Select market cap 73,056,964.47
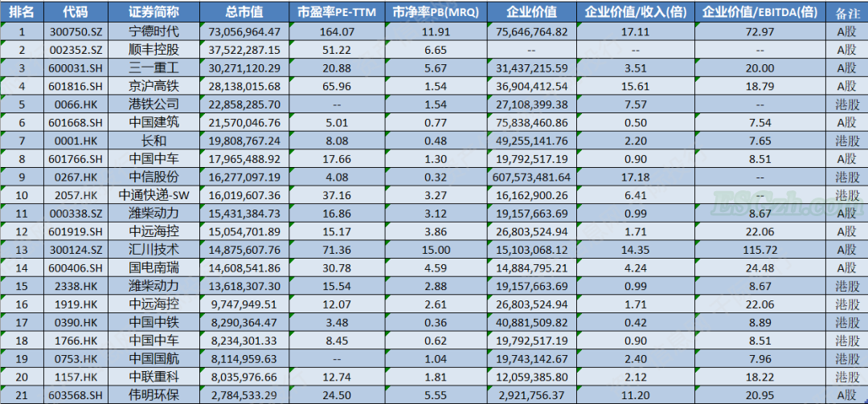 pyautogui.click(x=244, y=31)
